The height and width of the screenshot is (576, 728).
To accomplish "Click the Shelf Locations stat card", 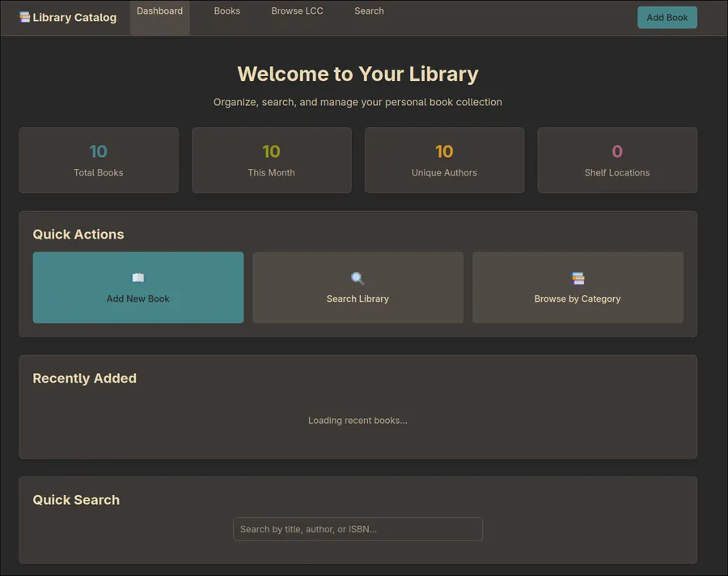I will point(617,160).
